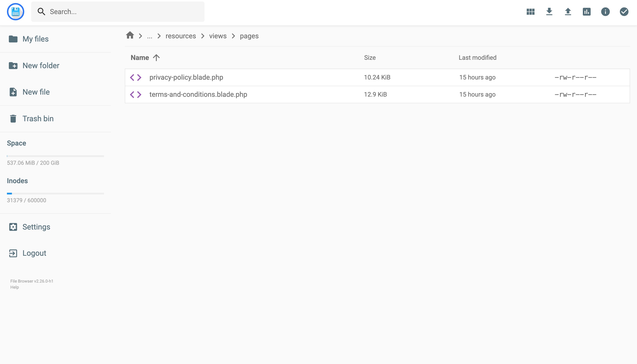Screen dimensions: 637x364
Task: Focus the Search input field
Action: point(118,12)
